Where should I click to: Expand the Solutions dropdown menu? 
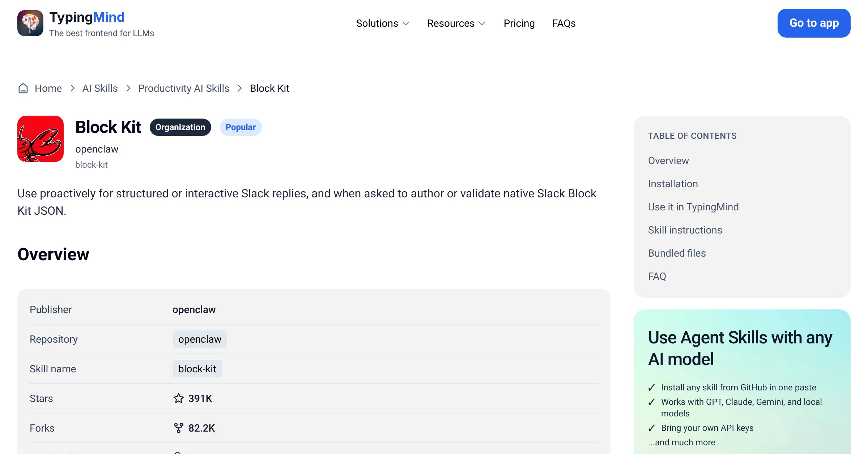click(x=383, y=23)
